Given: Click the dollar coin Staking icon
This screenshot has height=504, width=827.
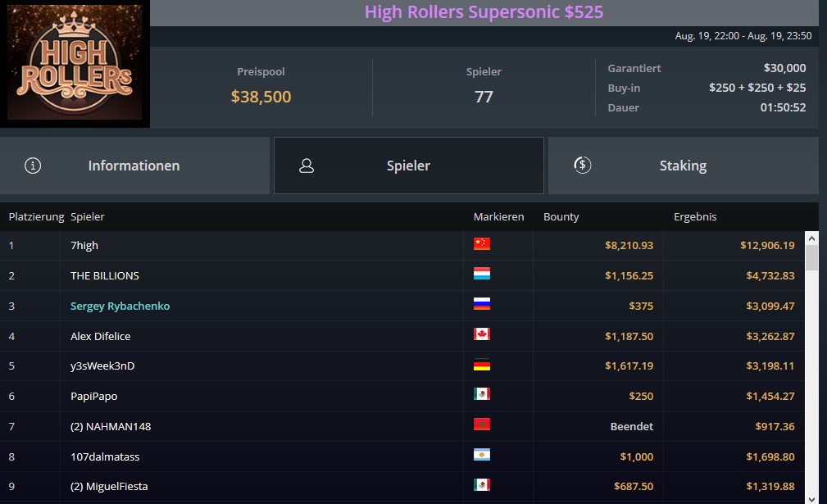Looking at the screenshot, I should click(x=582, y=165).
